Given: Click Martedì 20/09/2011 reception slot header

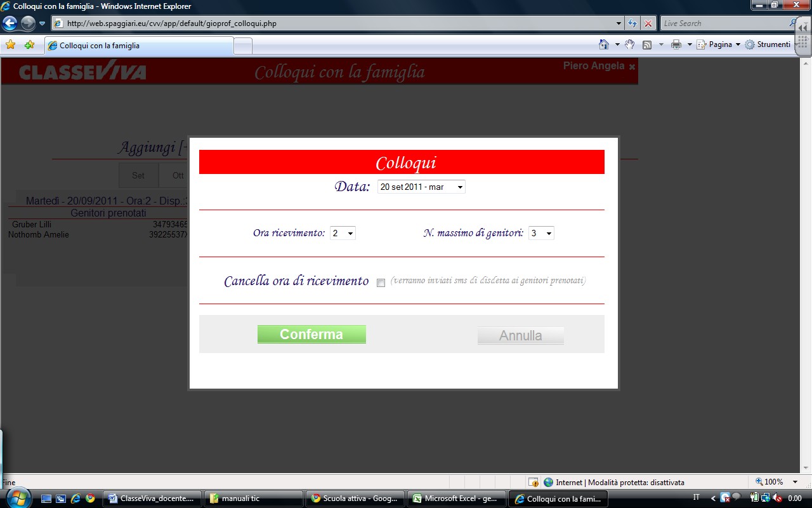Looking at the screenshot, I should [x=107, y=201].
